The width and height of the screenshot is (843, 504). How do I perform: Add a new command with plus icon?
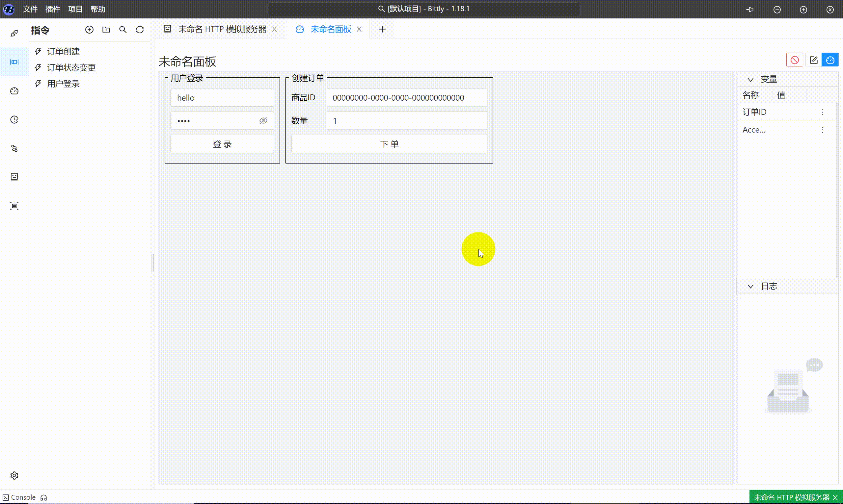point(89,30)
